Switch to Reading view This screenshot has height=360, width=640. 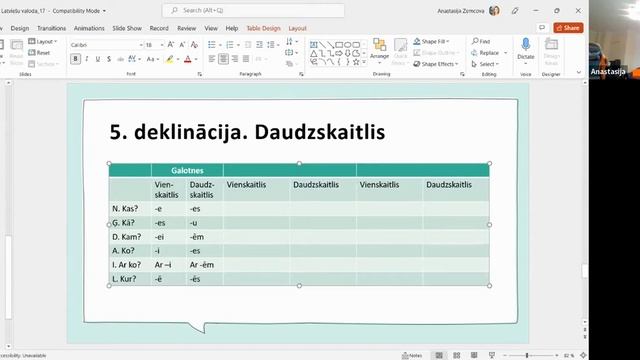(474, 356)
